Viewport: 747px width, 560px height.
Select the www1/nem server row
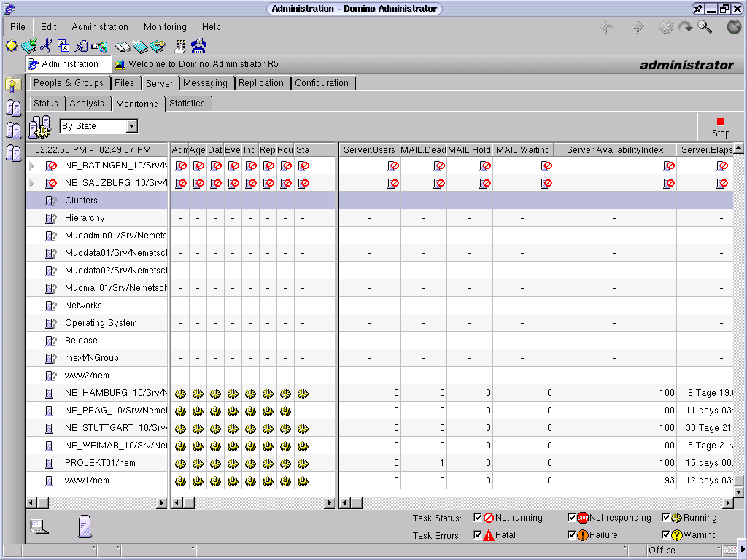tap(97, 481)
